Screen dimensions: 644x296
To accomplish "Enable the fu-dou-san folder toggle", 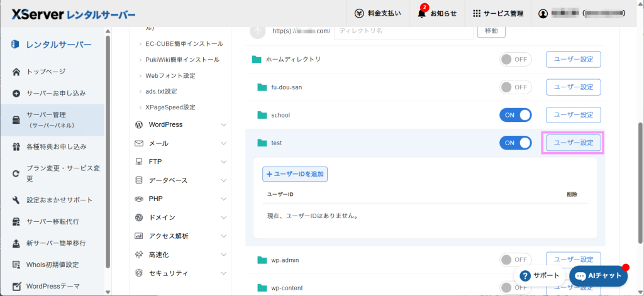I will (x=515, y=87).
